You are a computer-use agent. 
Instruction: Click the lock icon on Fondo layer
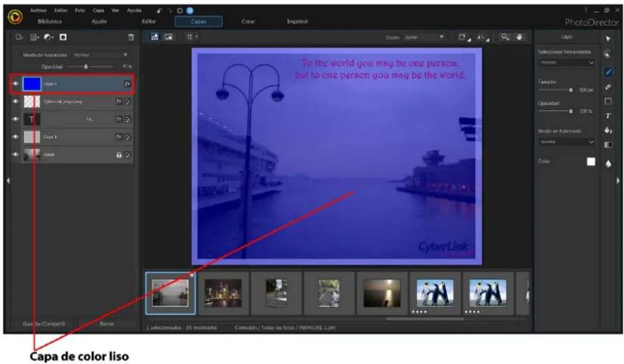pyautogui.click(x=119, y=155)
